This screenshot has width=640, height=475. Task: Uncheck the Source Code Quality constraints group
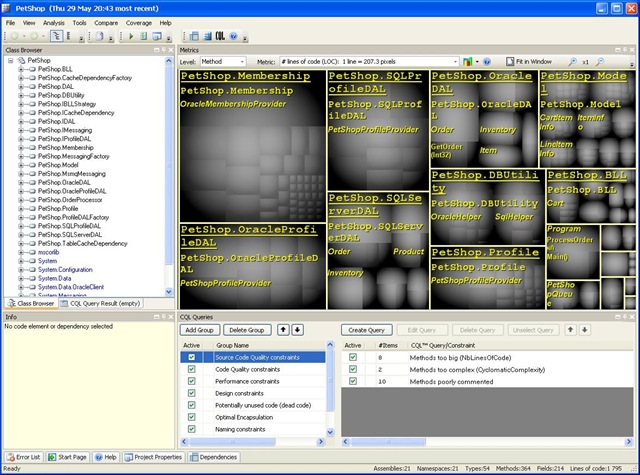click(191, 357)
